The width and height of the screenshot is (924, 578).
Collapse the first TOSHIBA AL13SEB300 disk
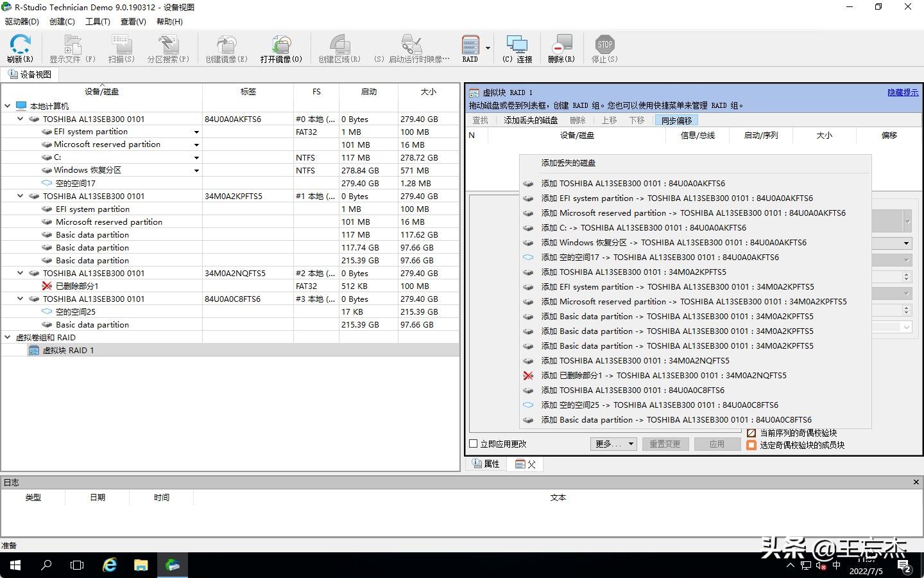pyautogui.click(x=20, y=119)
